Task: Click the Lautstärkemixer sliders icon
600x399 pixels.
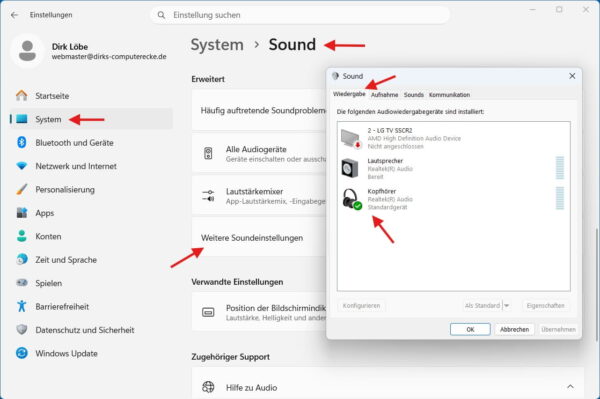Action: pos(208,195)
